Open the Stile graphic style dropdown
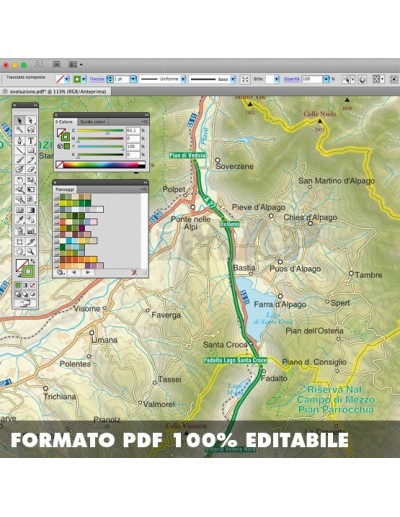This screenshot has height=517, width=400. [277, 79]
